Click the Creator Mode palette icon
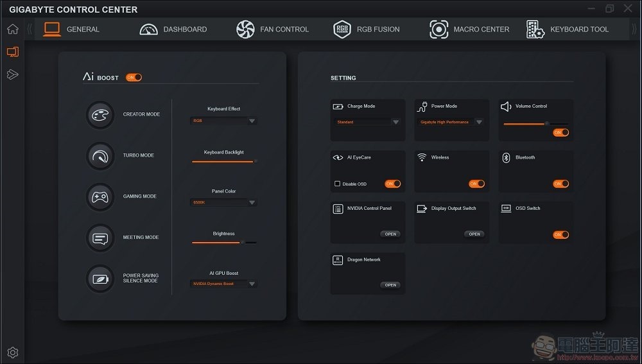Image resolution: width=642 pixels, height=364 pixels. tap(100, 115)
